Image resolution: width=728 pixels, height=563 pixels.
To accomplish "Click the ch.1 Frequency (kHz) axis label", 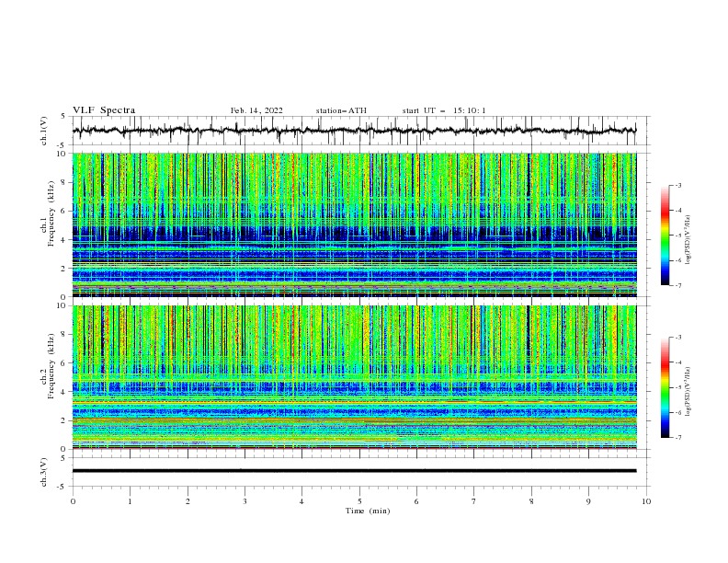I will tap(48, 213).
